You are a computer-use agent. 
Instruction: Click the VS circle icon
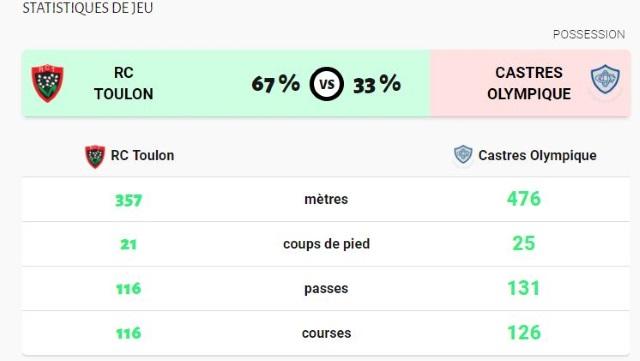click(x=327, y=84)
